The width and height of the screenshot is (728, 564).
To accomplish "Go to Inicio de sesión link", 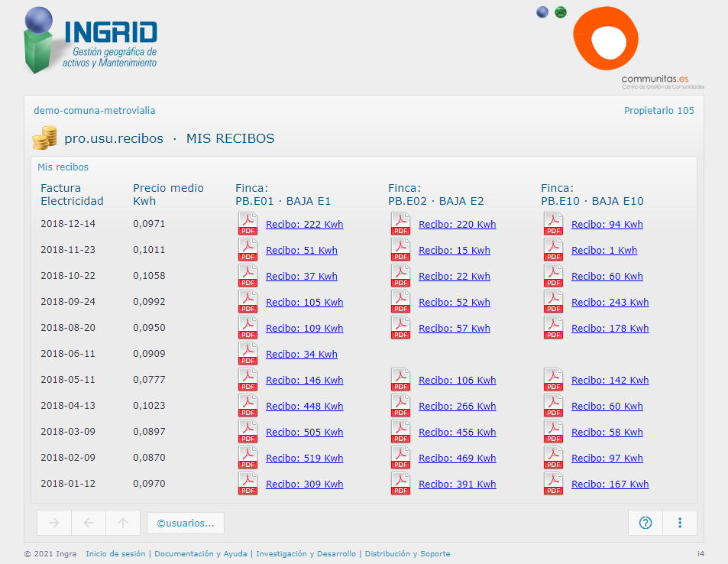I will [115, 554].
